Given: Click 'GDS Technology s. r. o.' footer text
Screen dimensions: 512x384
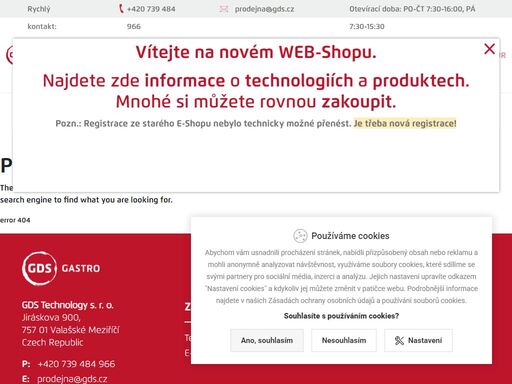Looking at the screenshot, I should [x=68, y=305].
